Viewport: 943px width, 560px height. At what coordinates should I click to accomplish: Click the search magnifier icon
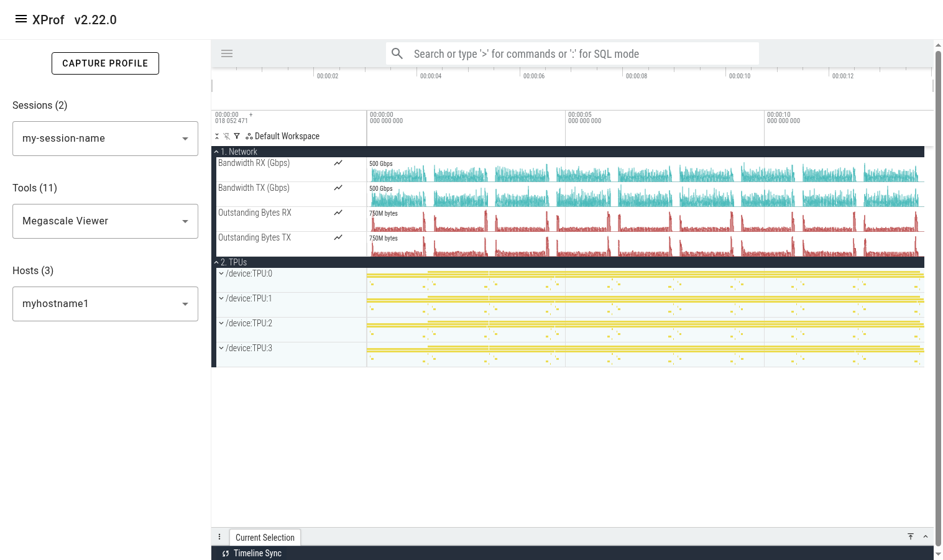(397, 53)
